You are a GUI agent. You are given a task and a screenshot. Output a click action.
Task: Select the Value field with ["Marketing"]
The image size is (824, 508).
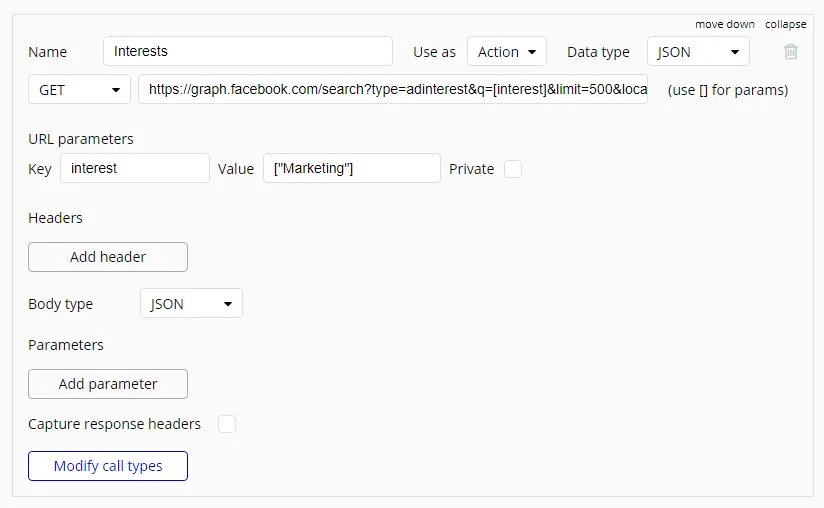click(x=351, y=168)
